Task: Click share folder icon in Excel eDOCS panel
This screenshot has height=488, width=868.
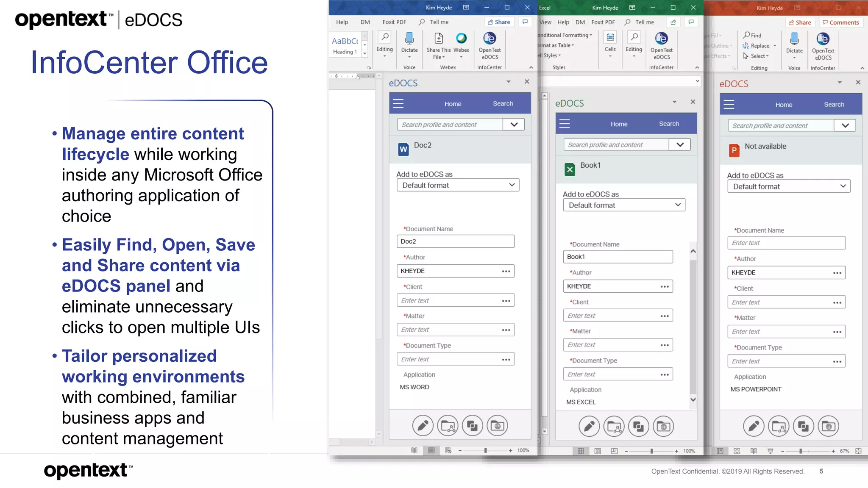Action: pyautogui.click(x=614, y=427)
